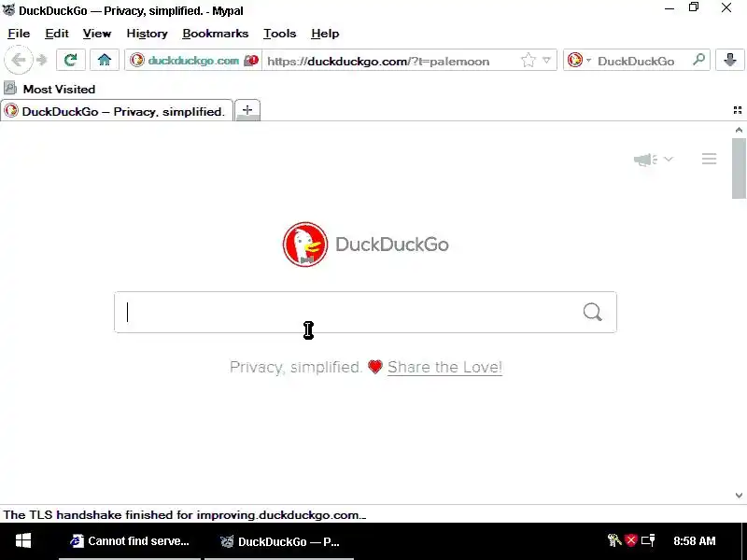Click the search magnifier in the search box

coord(592,313)
